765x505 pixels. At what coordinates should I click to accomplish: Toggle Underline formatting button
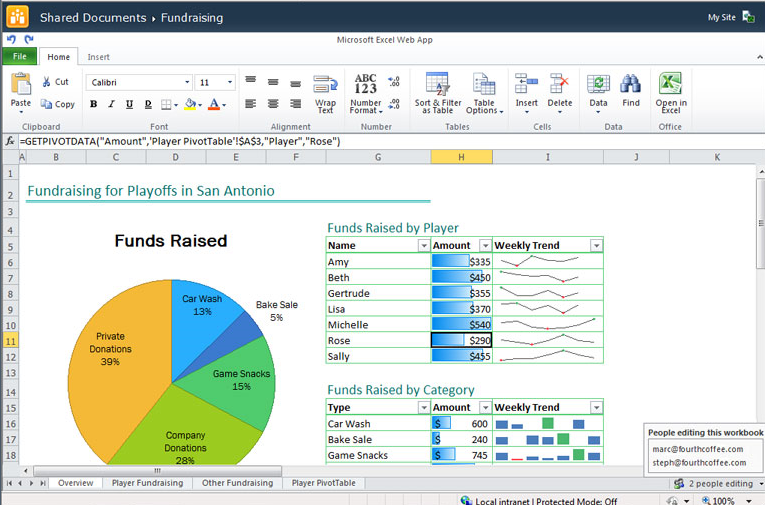pyautogui.click(x=129, y=104)
